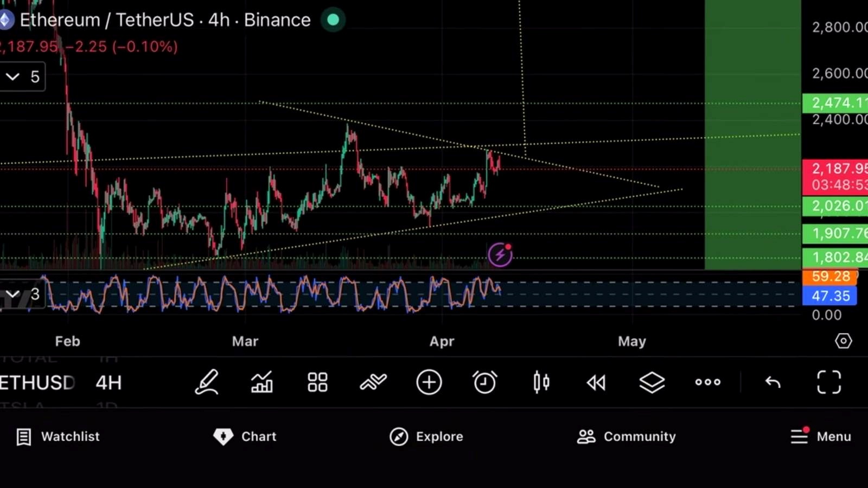The image size is (868, 488).
Task: Undo the last action with the arrow
Action: (773, 383)
